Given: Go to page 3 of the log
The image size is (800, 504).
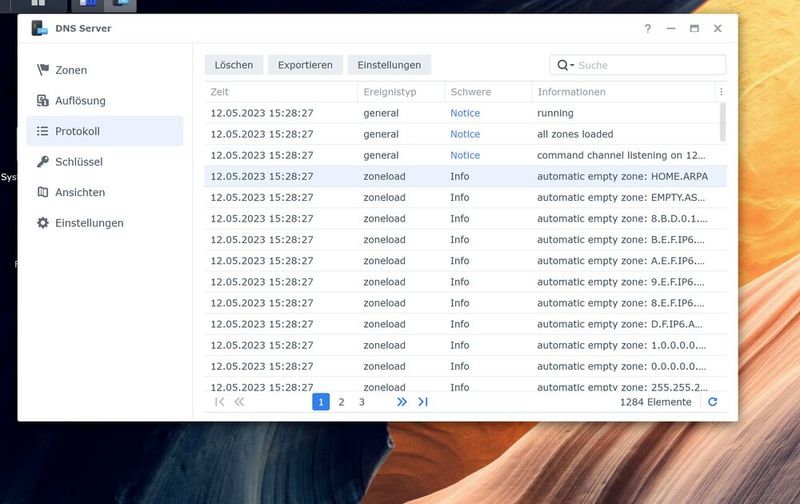Looking at the screenshot, I should click(x=362, y=402).
